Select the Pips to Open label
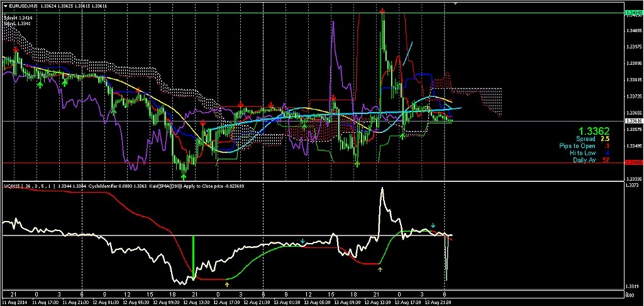Screen dimensions: 644x306 [x=577, y=145]
